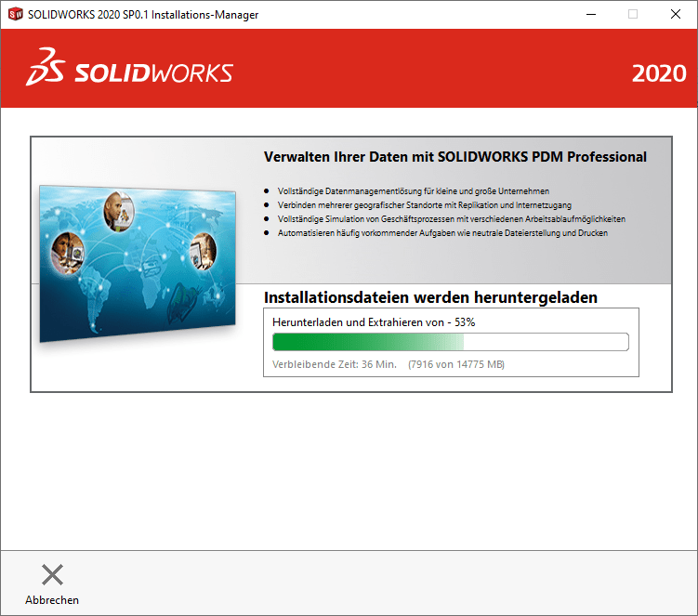Click the SOLIDWORKS logo in red banner
Viewport: 698px width, 616px height.
point(129,68)
